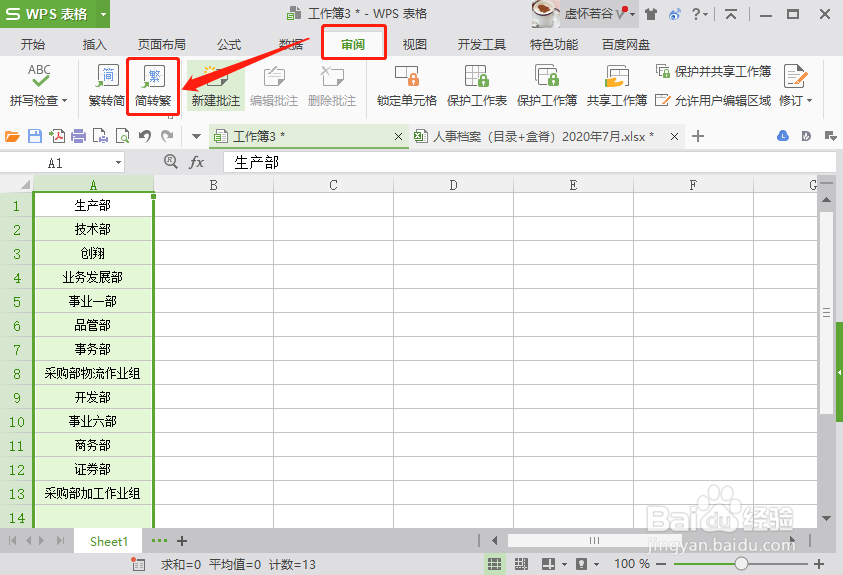The width and height of the screenshot is (843, 575).
Task: Click 保护工作表 protect sheet
Action: click(x=477, y=85)
